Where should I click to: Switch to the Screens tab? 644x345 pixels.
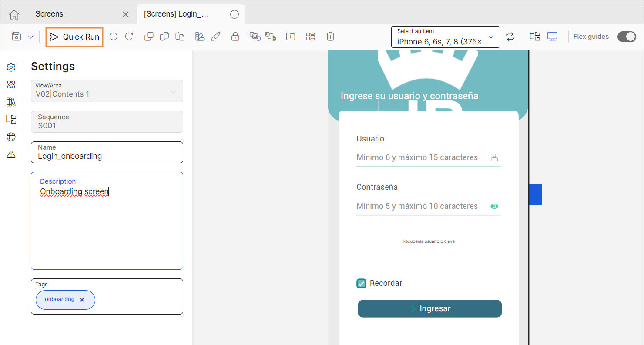[49, 14]
